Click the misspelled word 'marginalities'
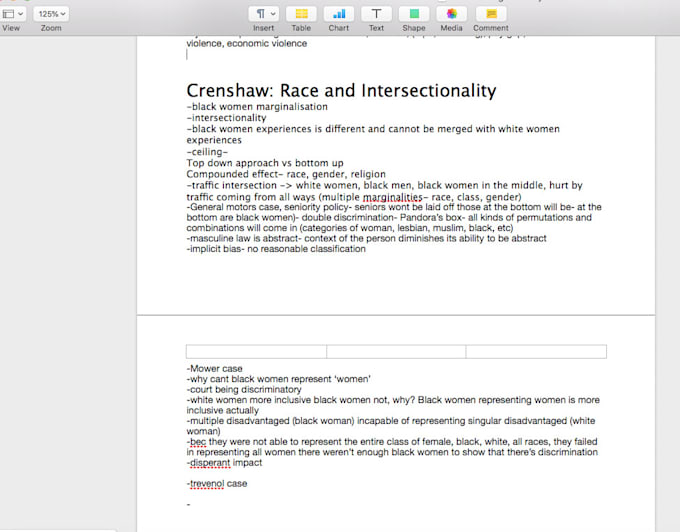680x532 pixels. (x=393, y=197)
